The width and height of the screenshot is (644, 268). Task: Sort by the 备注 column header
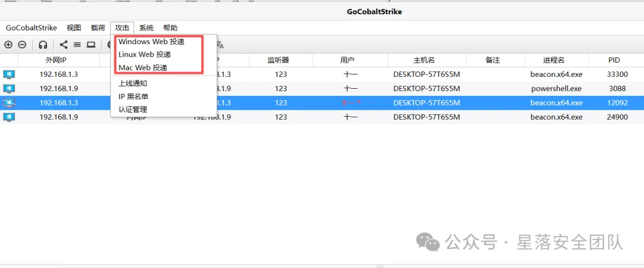coord(493,60)
